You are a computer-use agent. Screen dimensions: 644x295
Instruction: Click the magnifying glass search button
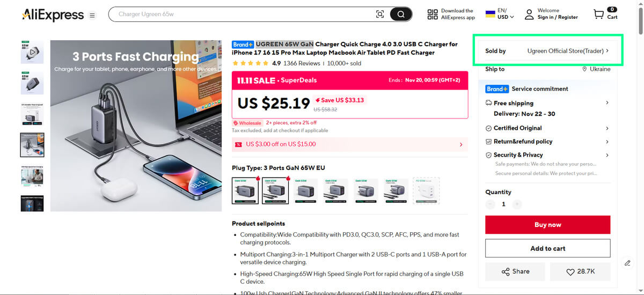click(401, 14)
